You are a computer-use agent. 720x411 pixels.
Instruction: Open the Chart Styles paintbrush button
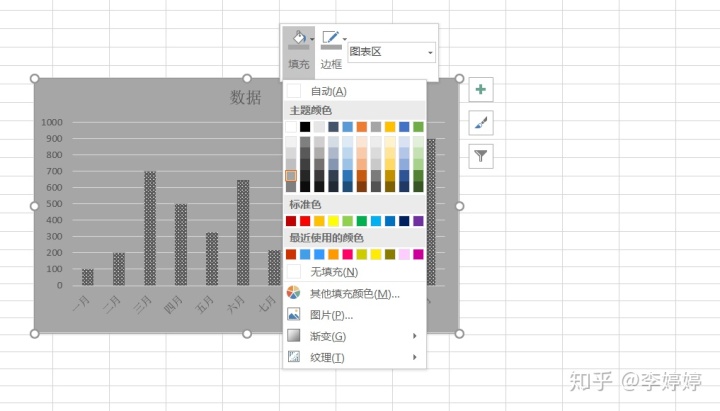(481, 123)
